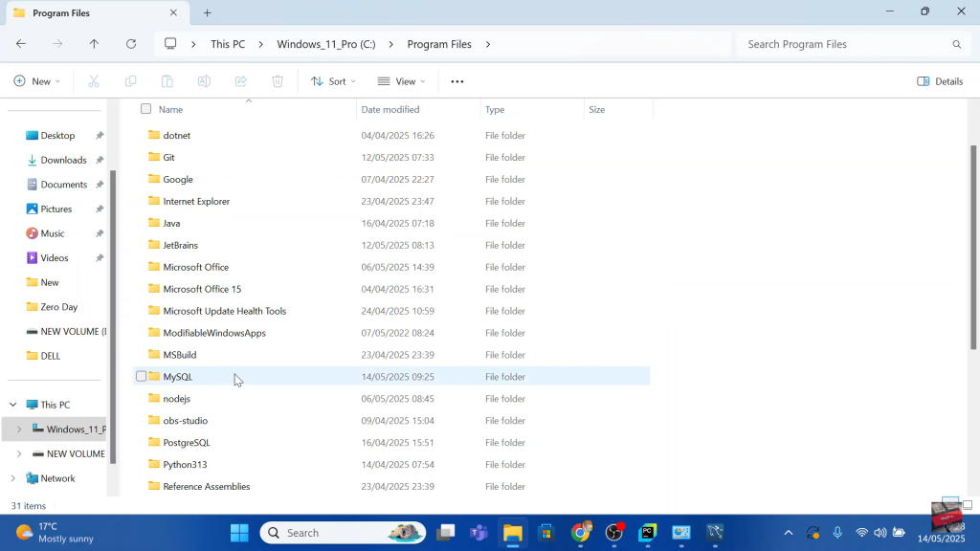Go up one folder level
980x551 pixels.
click(x=94, y=44)
